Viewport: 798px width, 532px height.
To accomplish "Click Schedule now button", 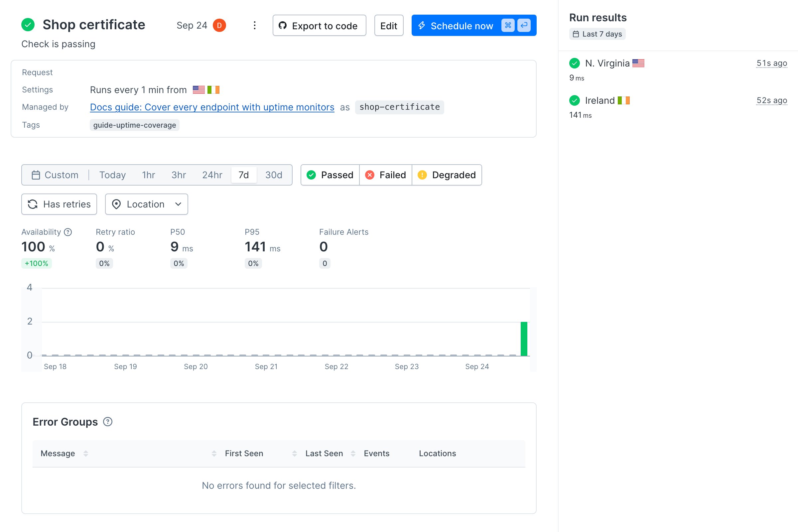I will [473, 26].
